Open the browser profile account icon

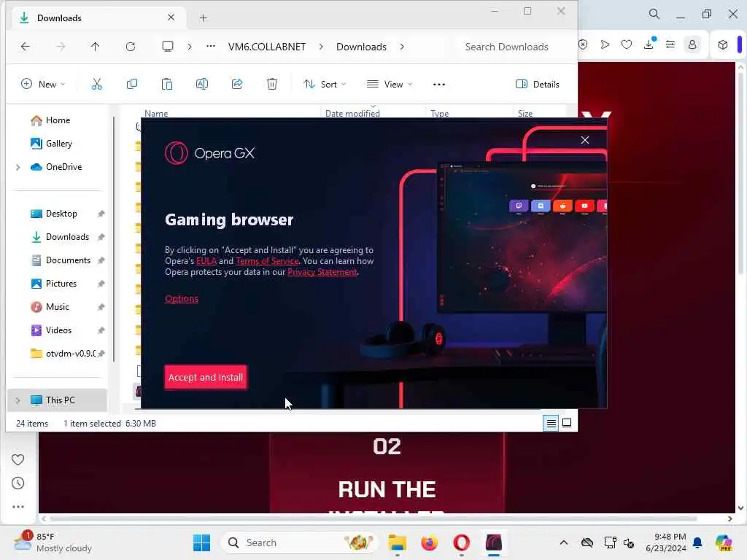(692, 44)
